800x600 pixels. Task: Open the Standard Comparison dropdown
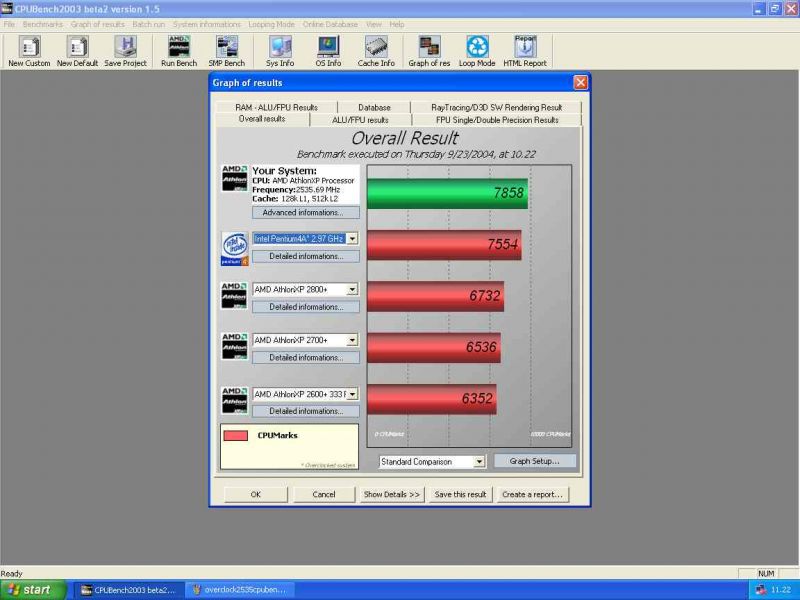pos(479,462)
